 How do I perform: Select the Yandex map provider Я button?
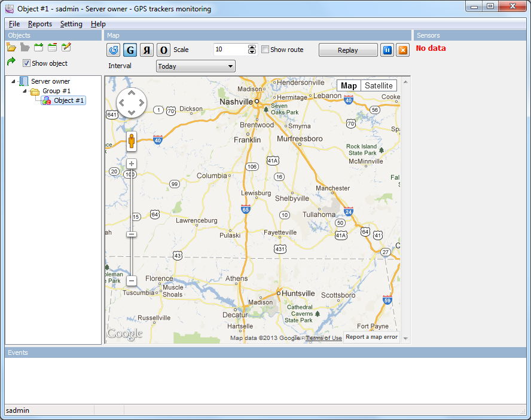147,50
